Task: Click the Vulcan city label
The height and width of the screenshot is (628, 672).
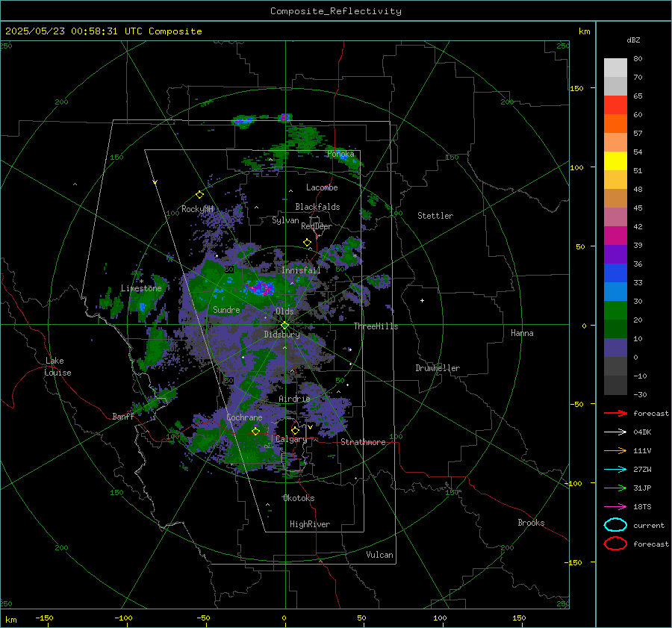Action: pos(379,555)
